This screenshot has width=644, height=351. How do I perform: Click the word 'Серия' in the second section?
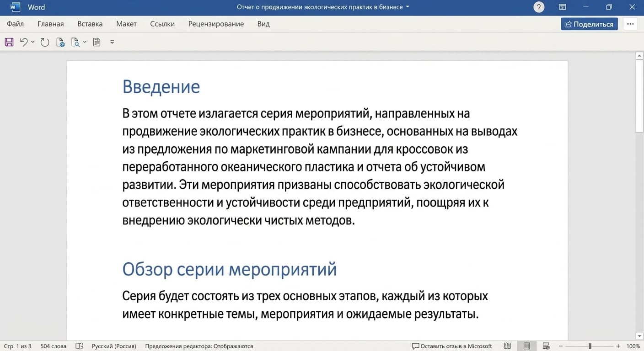[139, 296]
